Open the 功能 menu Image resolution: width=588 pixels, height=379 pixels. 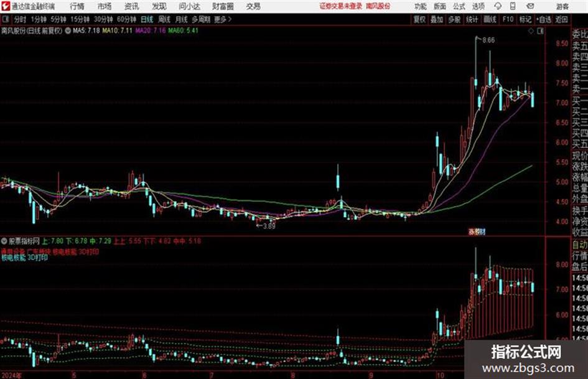(x=421, y=6)
